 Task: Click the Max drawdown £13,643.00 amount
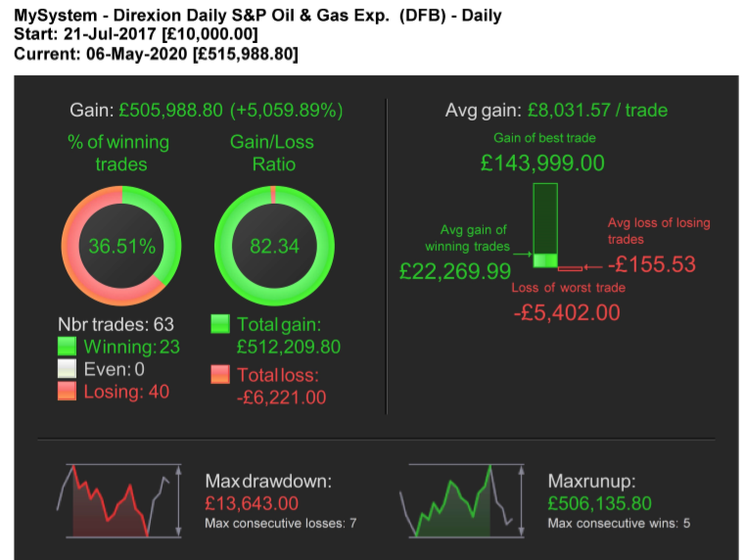pyautogui.click(x=252, y=503)
